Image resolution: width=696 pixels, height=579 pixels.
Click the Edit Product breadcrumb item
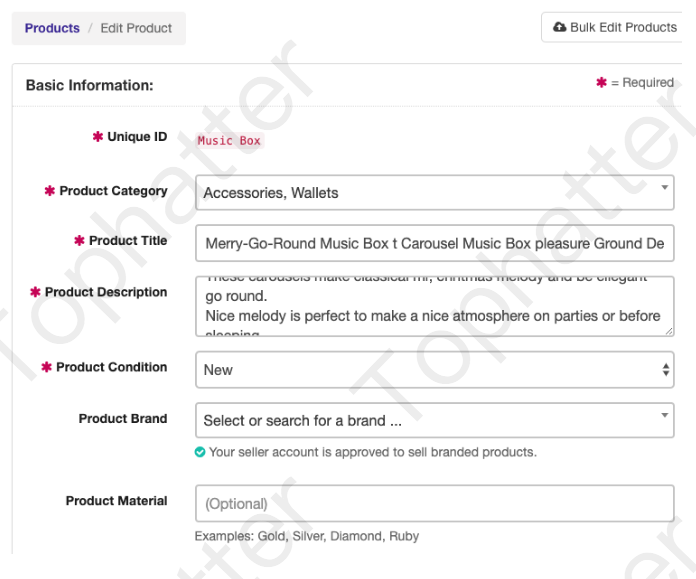pos(136,28)
